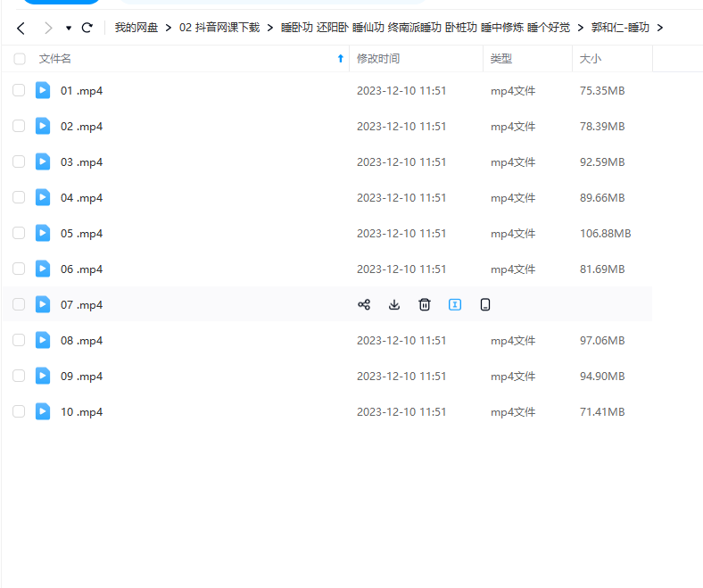The image size is (703, 588).
Task: Open the navigation history dropdown triangle
Action: point(69,29)
